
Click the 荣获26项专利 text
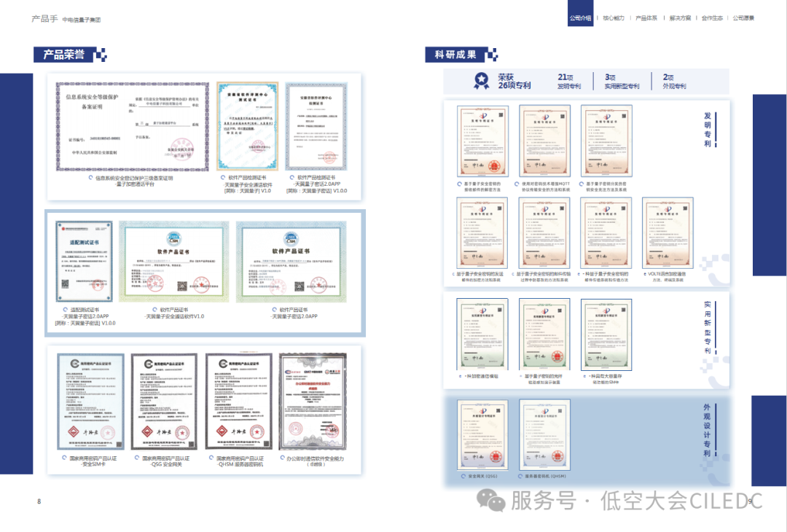point(514,82)
